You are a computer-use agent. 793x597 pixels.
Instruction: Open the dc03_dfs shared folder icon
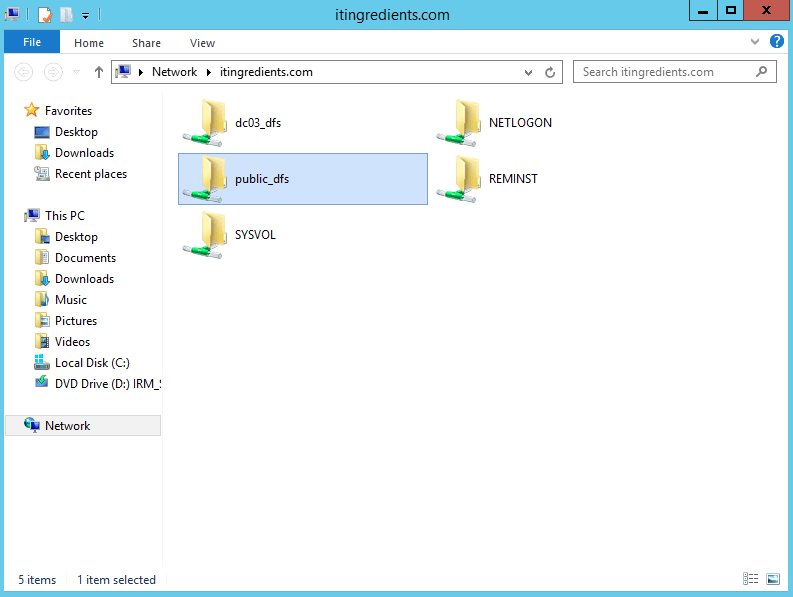coord(207,123)
